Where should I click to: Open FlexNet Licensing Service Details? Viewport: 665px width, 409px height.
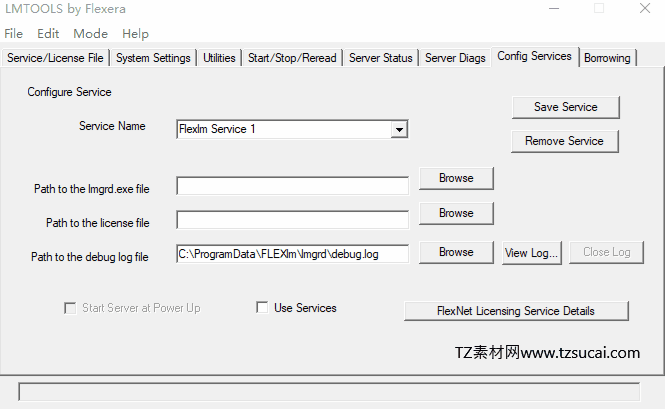(516, 311)
